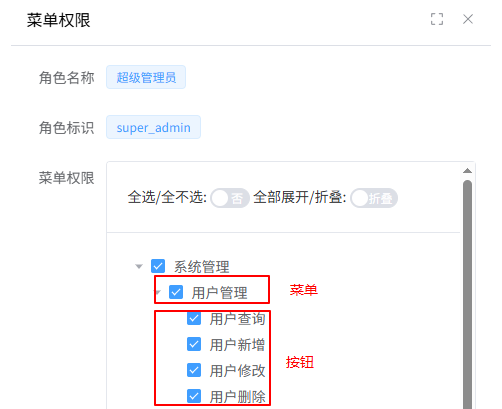Select the 用户管理 tree label
502x409 pixels.
[x=219, y=293]
